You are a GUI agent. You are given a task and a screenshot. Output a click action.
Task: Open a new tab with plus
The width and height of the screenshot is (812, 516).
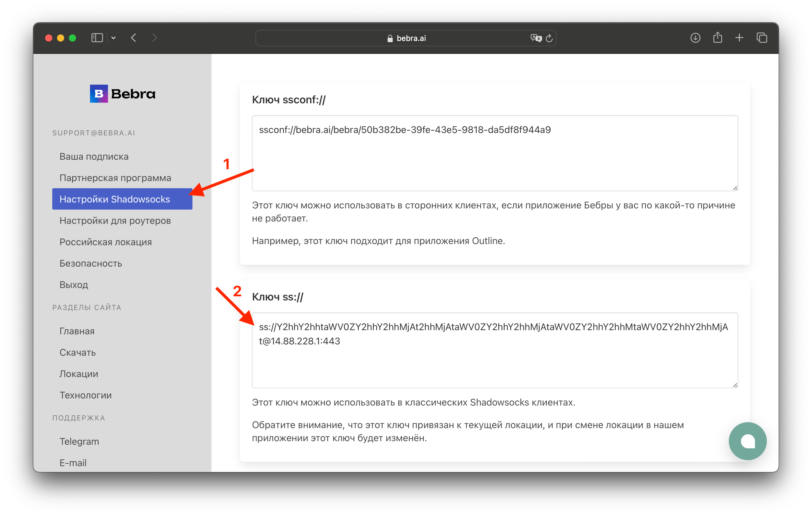[x=739, y=38]
